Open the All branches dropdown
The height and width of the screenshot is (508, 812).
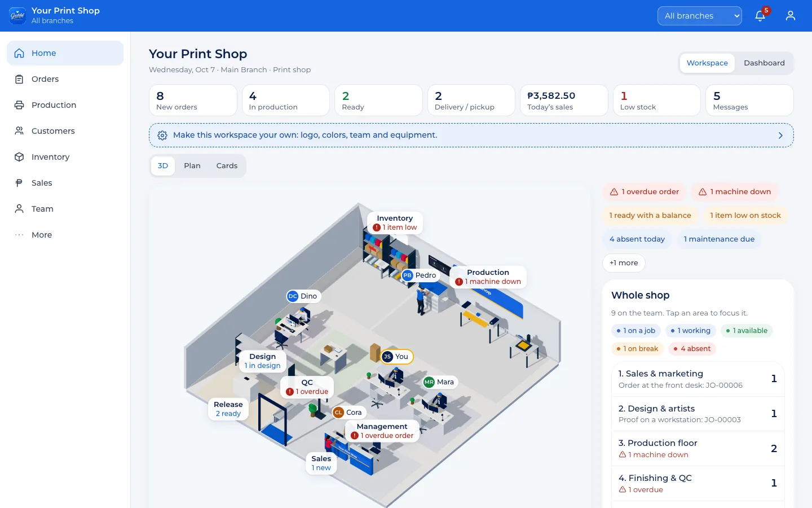pyautogui.click(x=700, y=16)
